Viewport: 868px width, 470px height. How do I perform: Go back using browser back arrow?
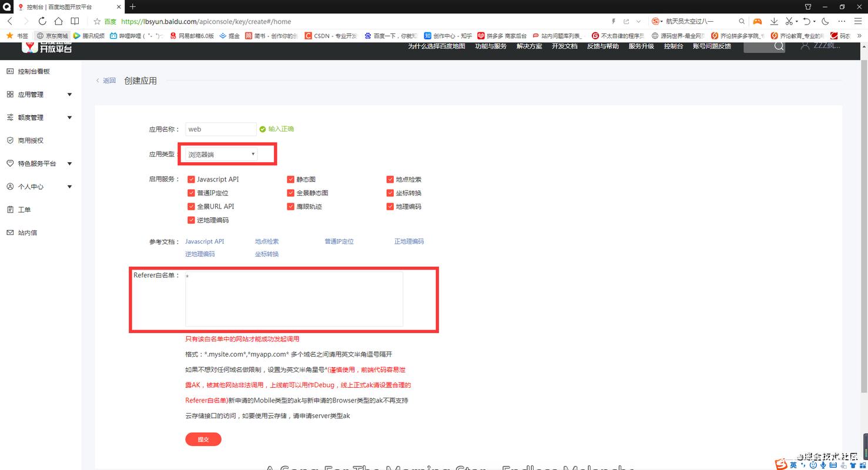tap(10, 21)
